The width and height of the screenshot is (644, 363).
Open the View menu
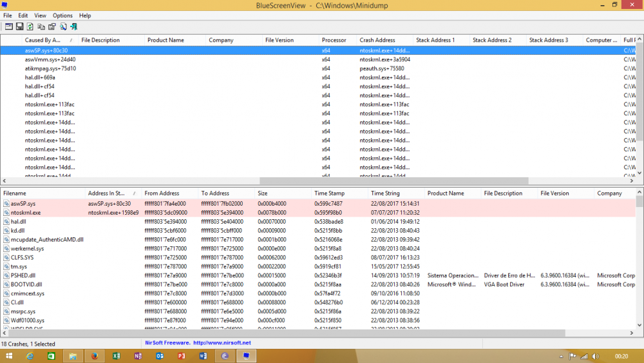point(40,15)
